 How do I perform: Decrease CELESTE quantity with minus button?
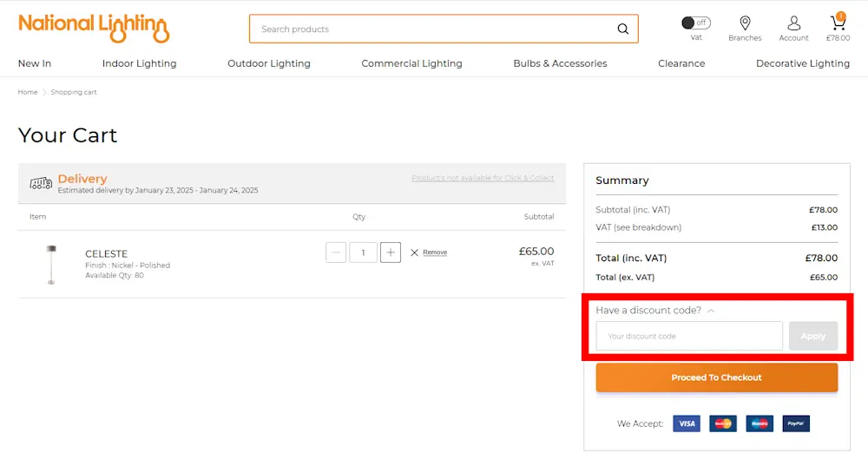point(335,252)
